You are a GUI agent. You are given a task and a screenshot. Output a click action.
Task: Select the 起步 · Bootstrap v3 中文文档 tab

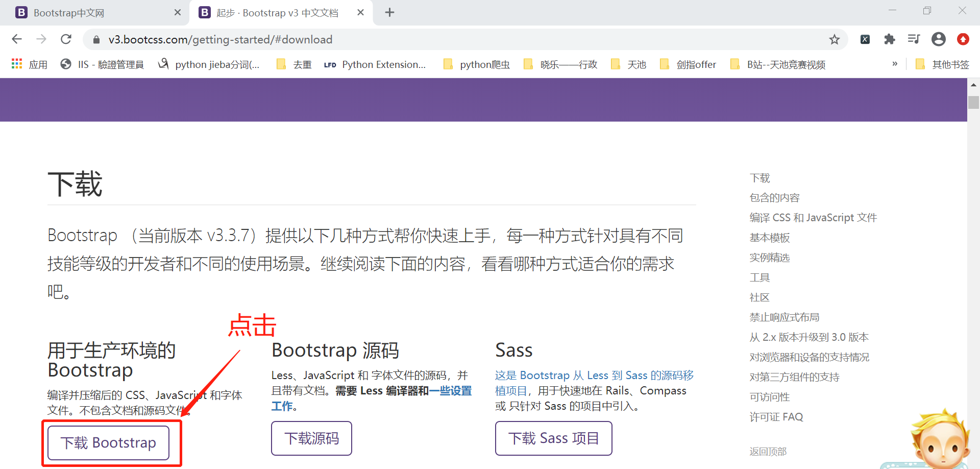click(x=281, y=13)
